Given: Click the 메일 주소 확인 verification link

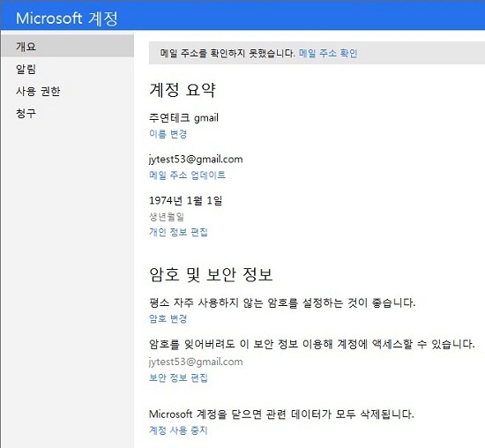Looking at the screenshot, I should 328,53.
